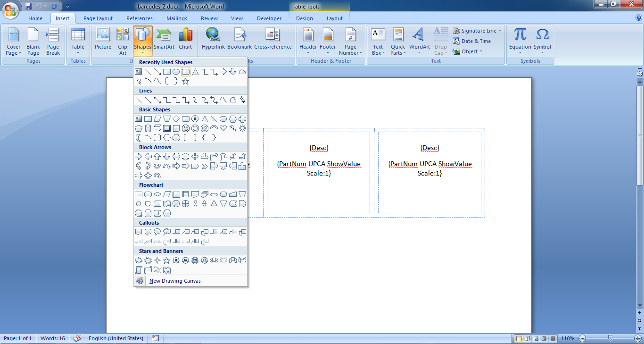Open the References tab
Viewport: 644px width, 344px height.
[140, 18]
